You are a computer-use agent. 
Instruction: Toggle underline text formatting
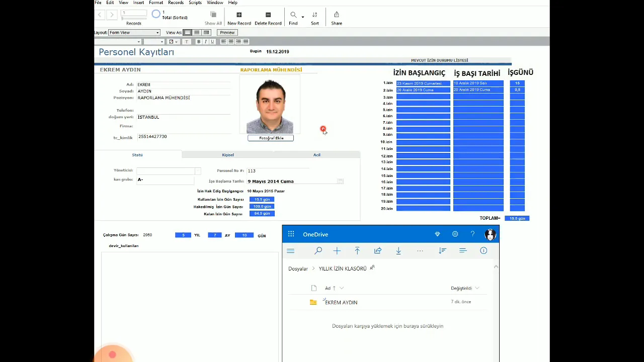(x=212, y=42)
